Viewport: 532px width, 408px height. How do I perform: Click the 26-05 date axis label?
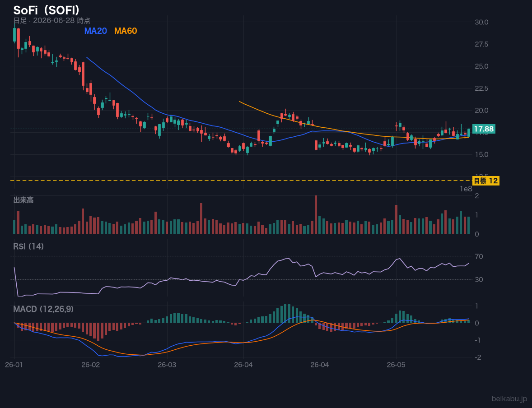pos(396,365)
